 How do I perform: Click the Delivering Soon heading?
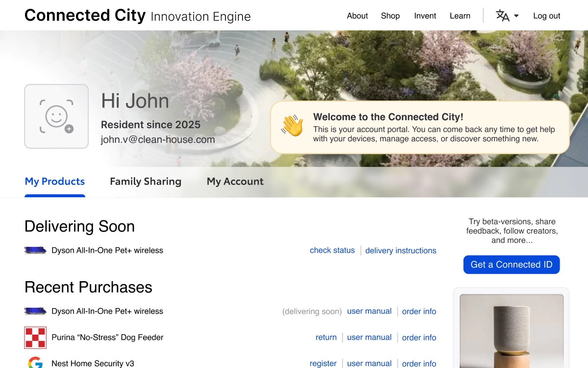tap(79, 226)
